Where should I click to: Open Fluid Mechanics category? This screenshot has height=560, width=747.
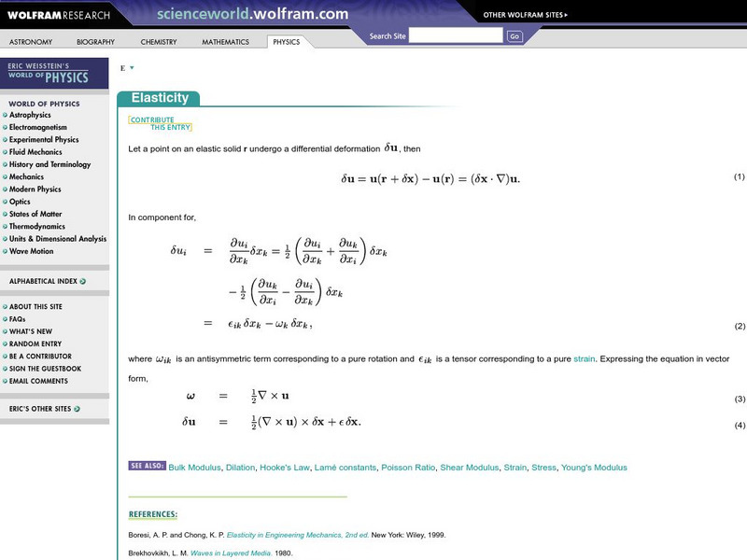(x=35, y=152)
